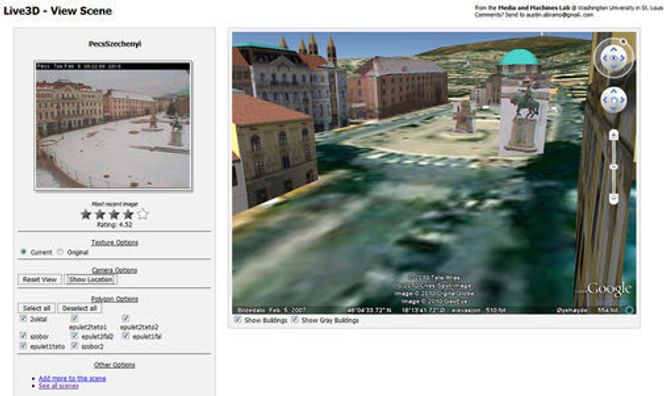Click the eye center of look joystick

[614, 58]
